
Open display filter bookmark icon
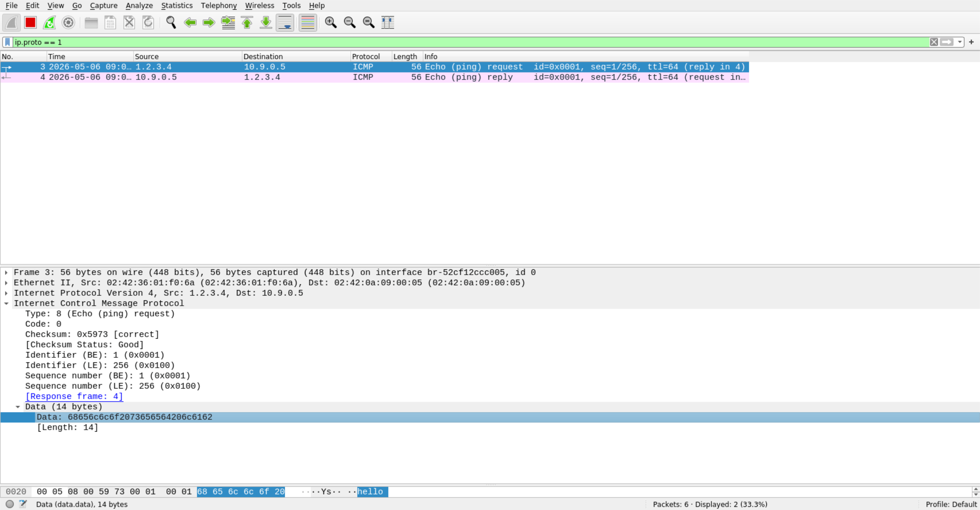click(7, 42)
